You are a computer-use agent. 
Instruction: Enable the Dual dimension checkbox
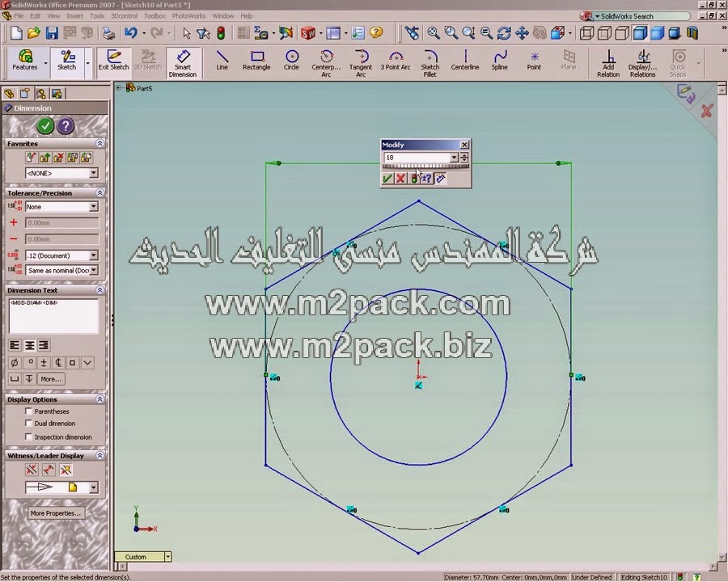point(29,424)
